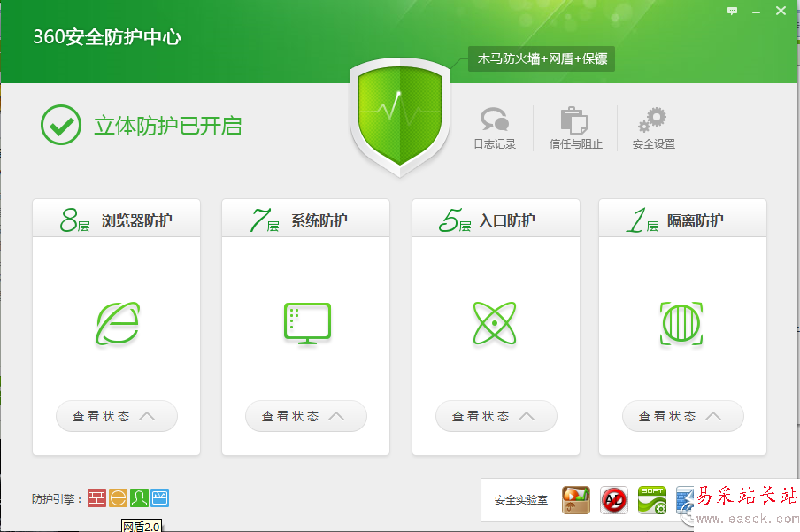
Task: Switch to the 隔离防护 panel header
Action: [682, 218]
